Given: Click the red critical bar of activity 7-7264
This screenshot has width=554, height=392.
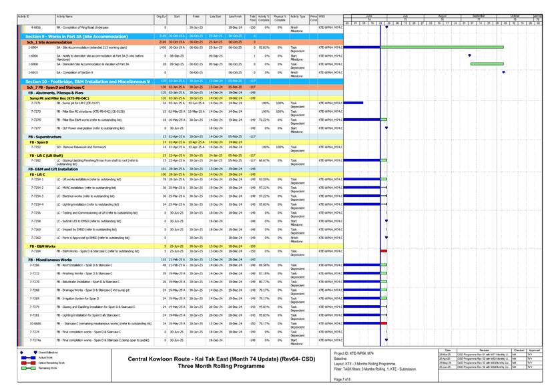Looking at the screenshot, I should [x=384, y=251].
